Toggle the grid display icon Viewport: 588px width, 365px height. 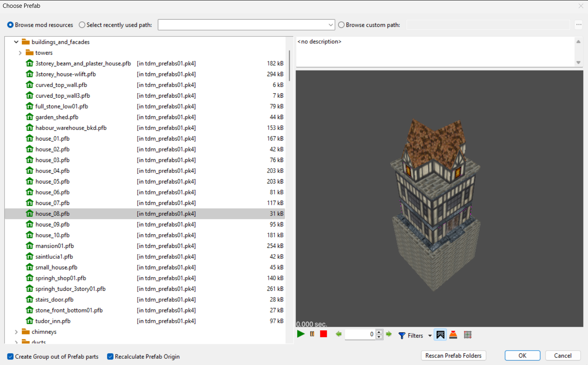pos(468,335)
